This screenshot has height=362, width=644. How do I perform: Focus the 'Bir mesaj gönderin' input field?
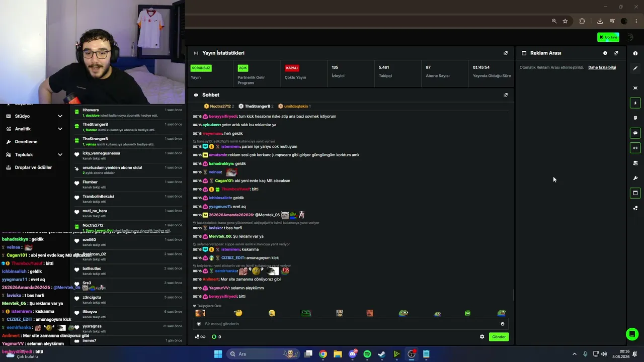pyautogui.click(x=350, y=324)
